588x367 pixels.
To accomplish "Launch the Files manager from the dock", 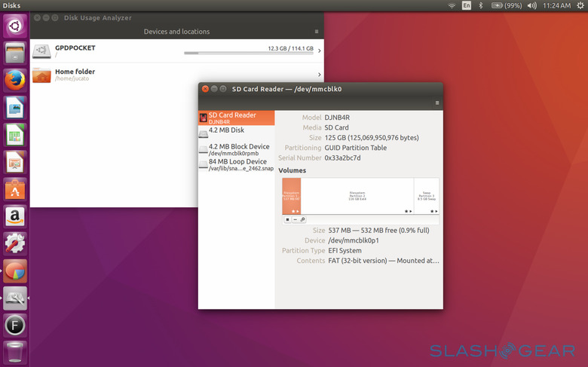I will [x=15, y=53].
